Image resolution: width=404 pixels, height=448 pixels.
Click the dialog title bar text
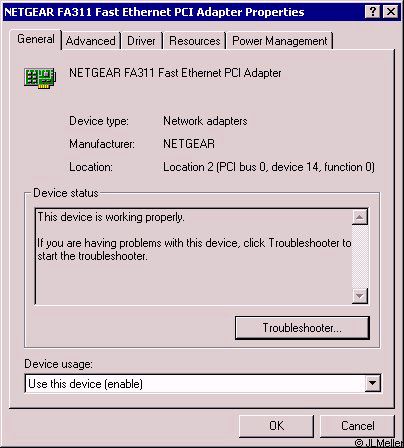tap(154, 12)
